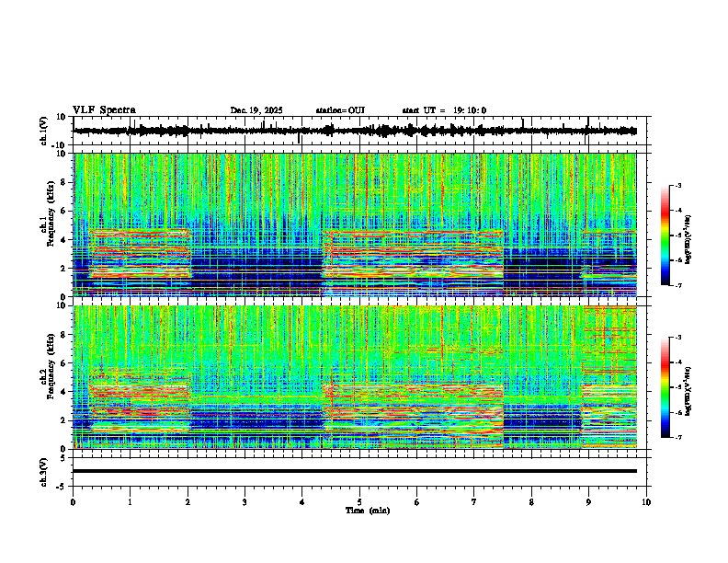
Task: Click the "-7" tick on ch.2 colorbar
Action: coord(677,437)
